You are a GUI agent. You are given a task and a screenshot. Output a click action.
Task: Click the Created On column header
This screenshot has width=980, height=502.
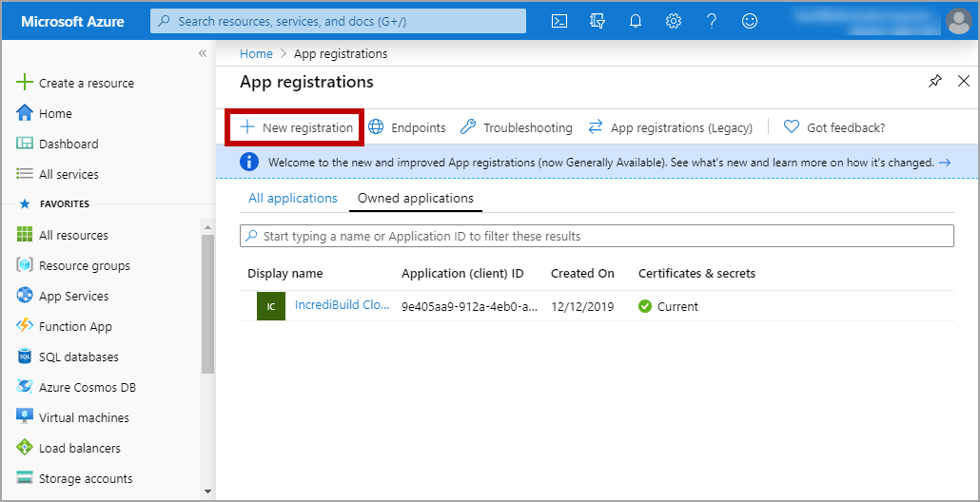[x=582, y=274]
